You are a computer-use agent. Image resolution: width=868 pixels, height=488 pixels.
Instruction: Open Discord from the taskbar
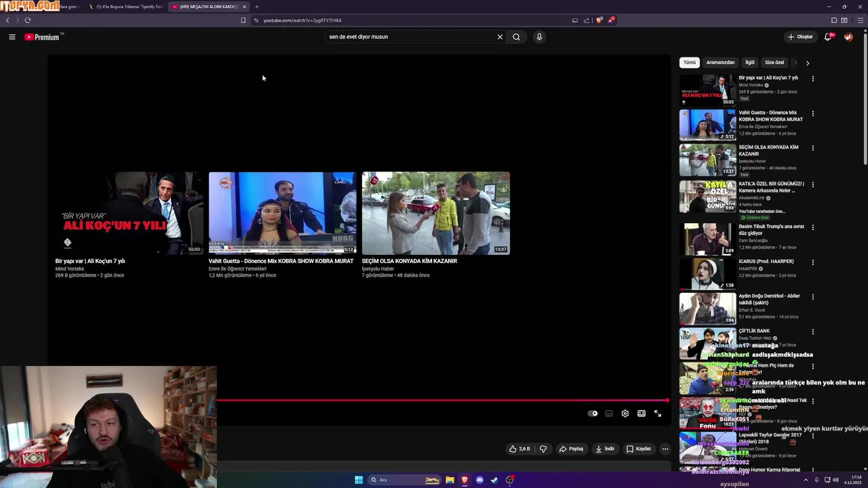coord(479,480)
